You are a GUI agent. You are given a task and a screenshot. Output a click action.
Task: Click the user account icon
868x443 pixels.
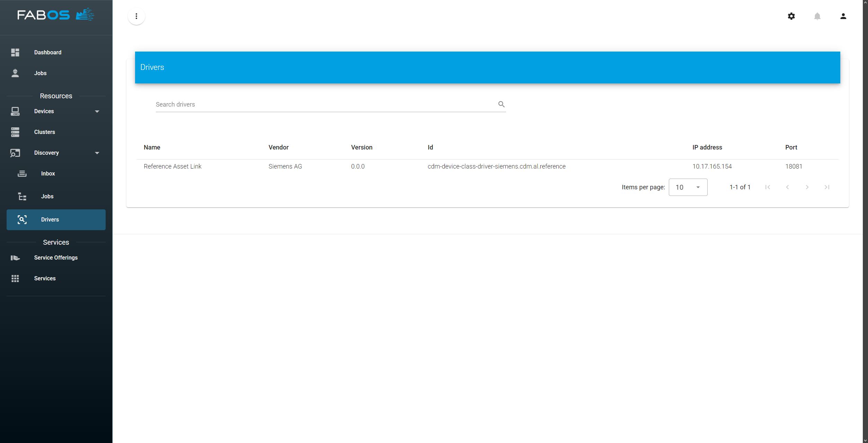pos(843,16)
